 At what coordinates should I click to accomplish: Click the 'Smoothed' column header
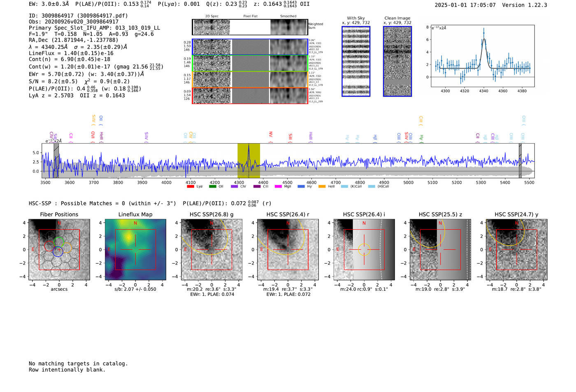[x=288, y=16]
